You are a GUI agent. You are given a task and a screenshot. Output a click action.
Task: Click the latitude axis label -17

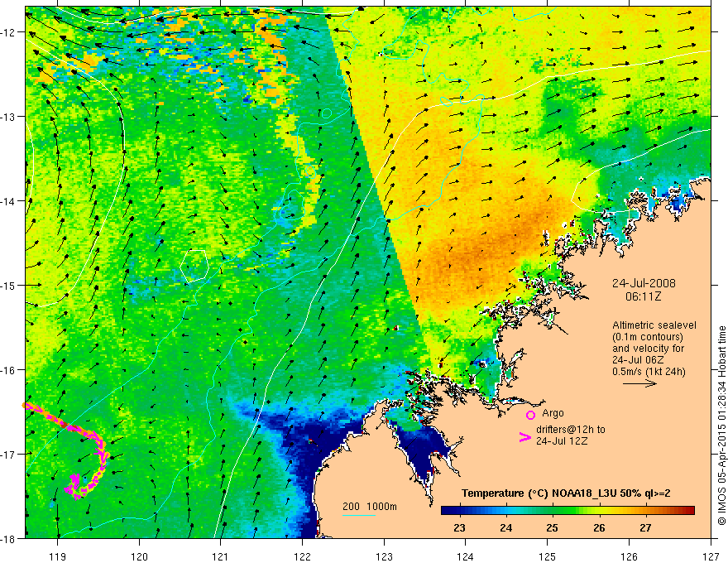9,455
